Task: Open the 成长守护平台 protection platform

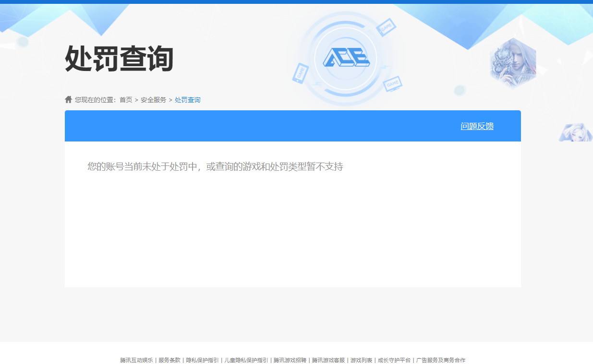Action: pos(395,359)
